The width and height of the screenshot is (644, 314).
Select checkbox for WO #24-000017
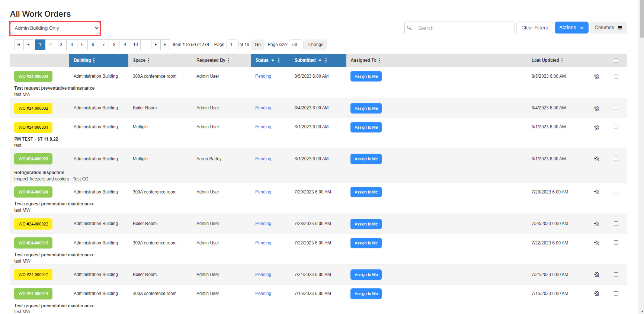[x=616, y=275]
